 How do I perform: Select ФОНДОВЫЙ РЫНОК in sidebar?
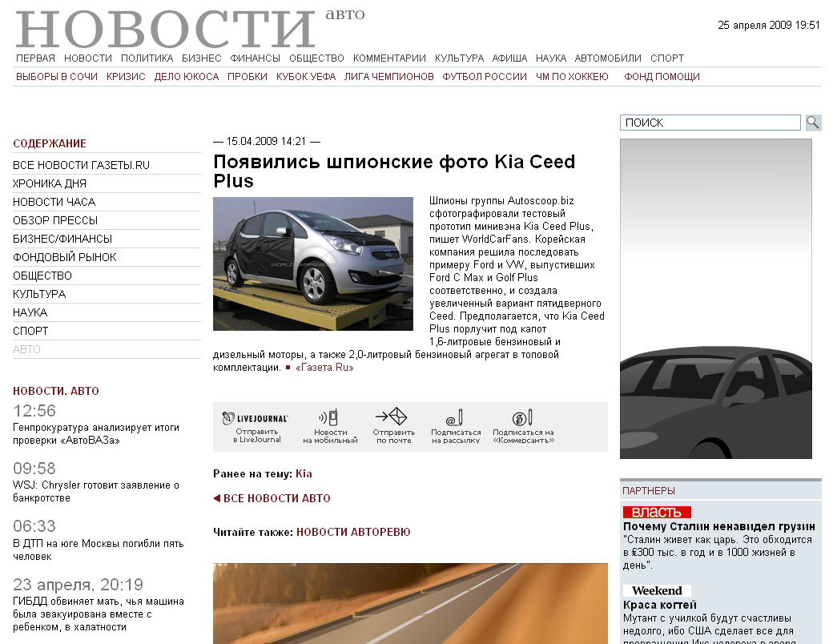click(x=65, y=257)
